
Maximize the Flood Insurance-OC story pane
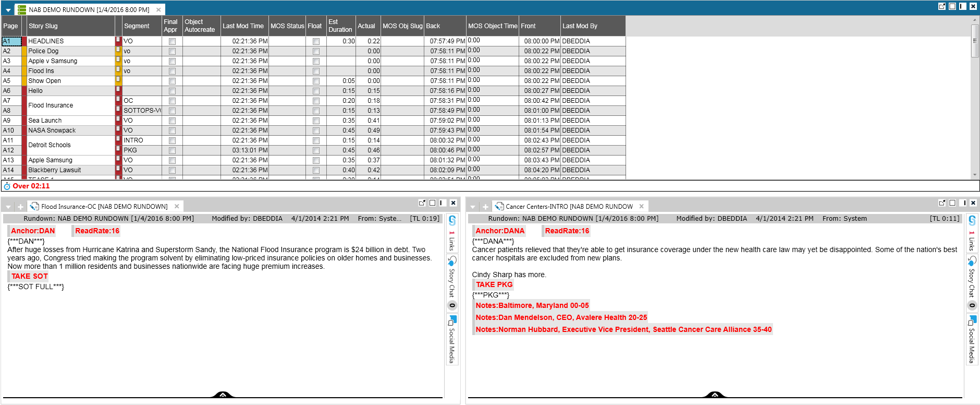click(x=432, y=203)
